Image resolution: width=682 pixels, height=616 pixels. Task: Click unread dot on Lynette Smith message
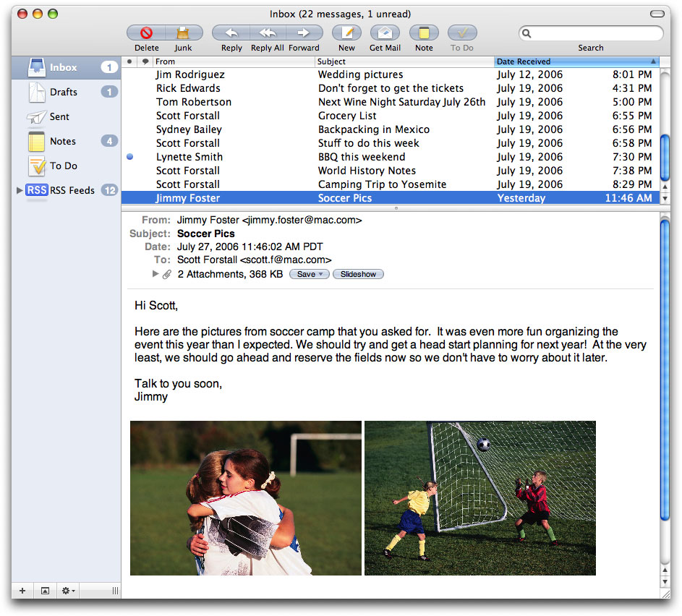(129, 157)
